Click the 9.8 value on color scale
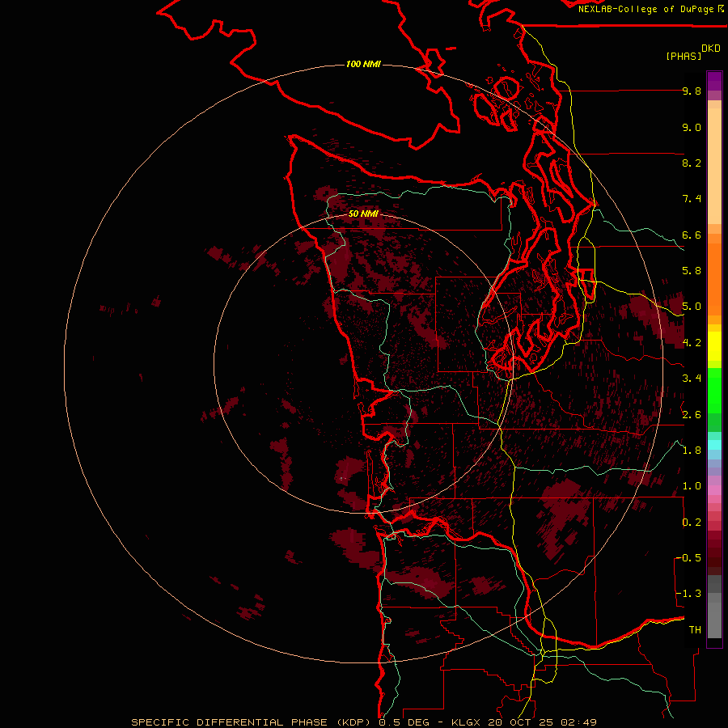 [x=692, y=91]
